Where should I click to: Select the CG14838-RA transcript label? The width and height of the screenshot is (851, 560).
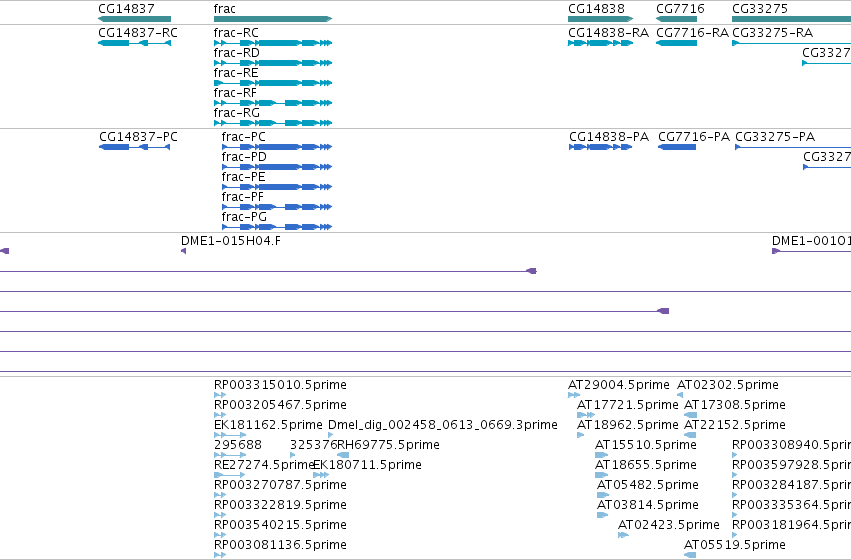coord(608,33)
